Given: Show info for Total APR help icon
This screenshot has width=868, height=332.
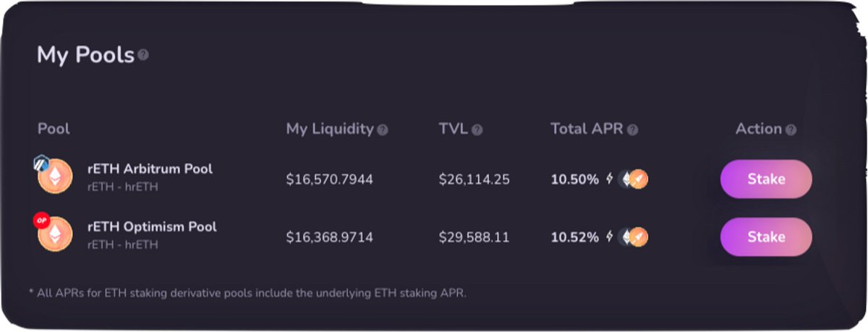Looking at the screenshot, I should 633,130.
